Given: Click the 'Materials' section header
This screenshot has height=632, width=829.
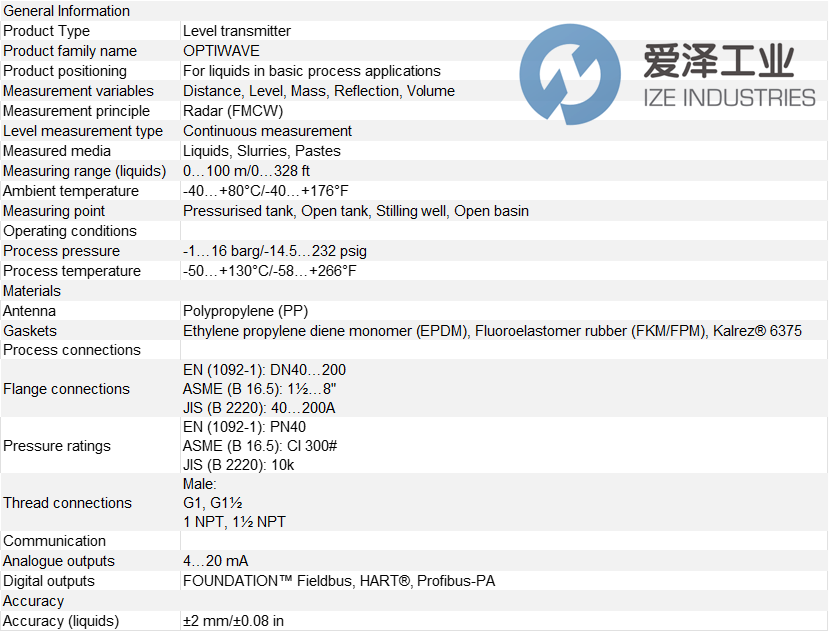Looking at the screenshot, I should 32,291.
